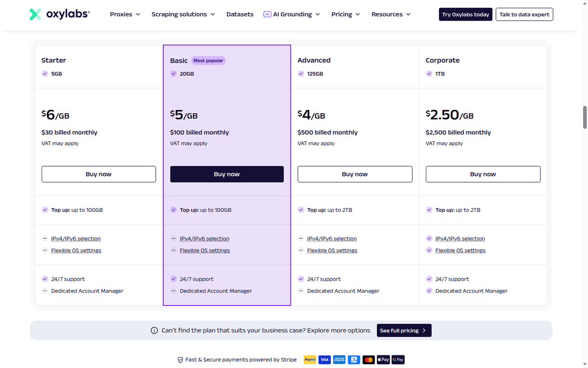This screenshot has height=368, width=588.
Task: Click the check icon beside Advanced 125GB
Action: (300, 74)
